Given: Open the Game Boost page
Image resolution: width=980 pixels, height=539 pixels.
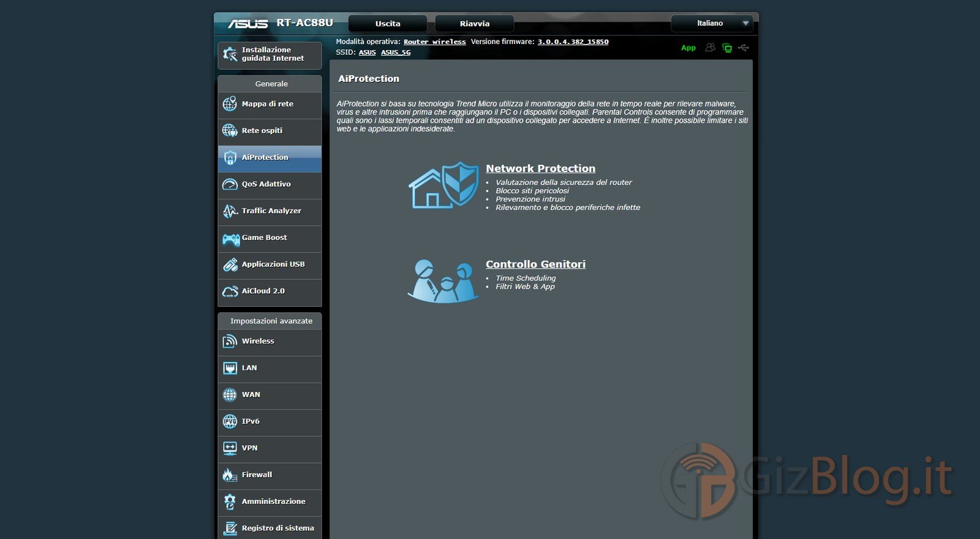Looking at the screenshot, I should 269,238.
